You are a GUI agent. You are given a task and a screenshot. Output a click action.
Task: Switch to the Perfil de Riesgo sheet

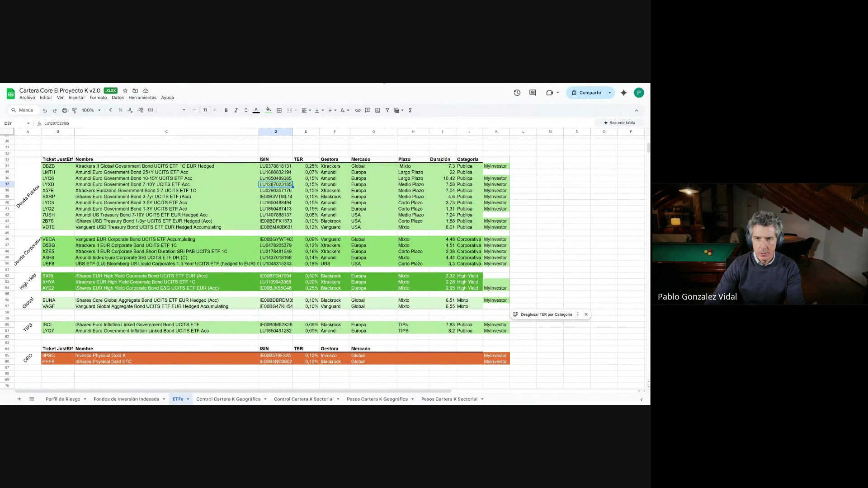(63, 399)
